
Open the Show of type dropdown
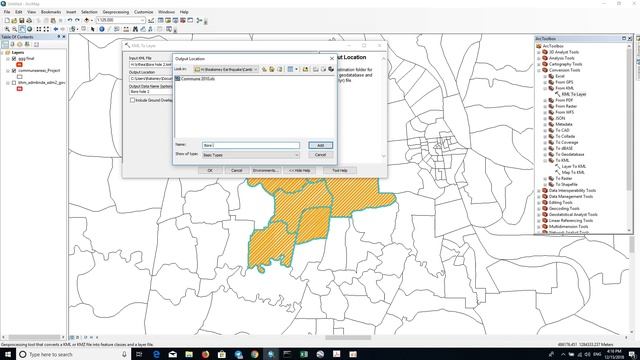click(297, 155)
